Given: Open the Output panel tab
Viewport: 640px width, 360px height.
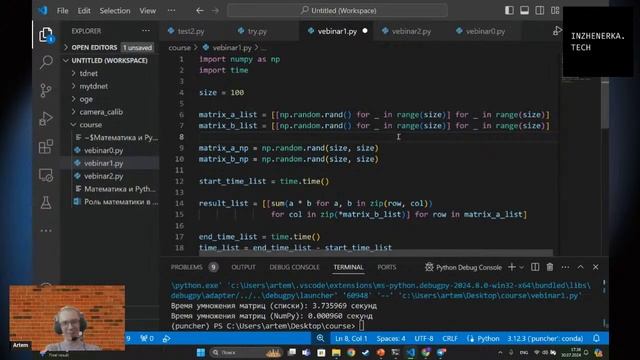Looking at the screenshot, I should click(243, 267).
